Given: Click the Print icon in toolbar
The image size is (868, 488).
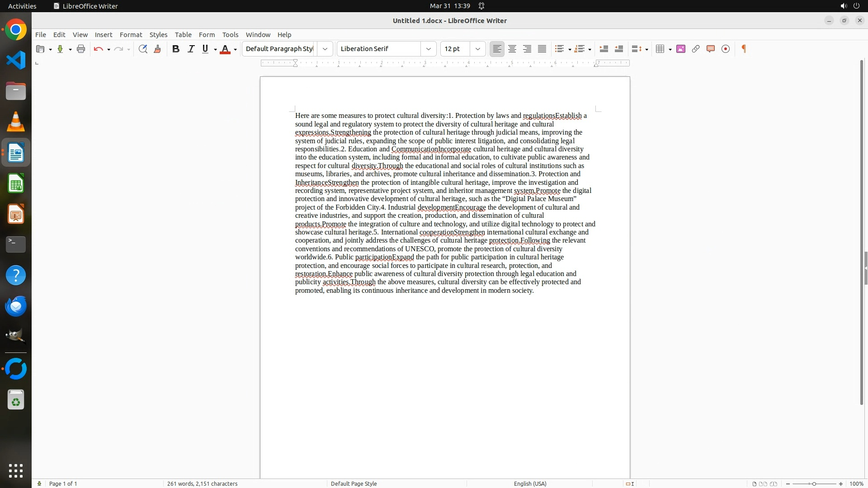Looking at the screenshot, I should pyautogui.click(x=81, y=49).
